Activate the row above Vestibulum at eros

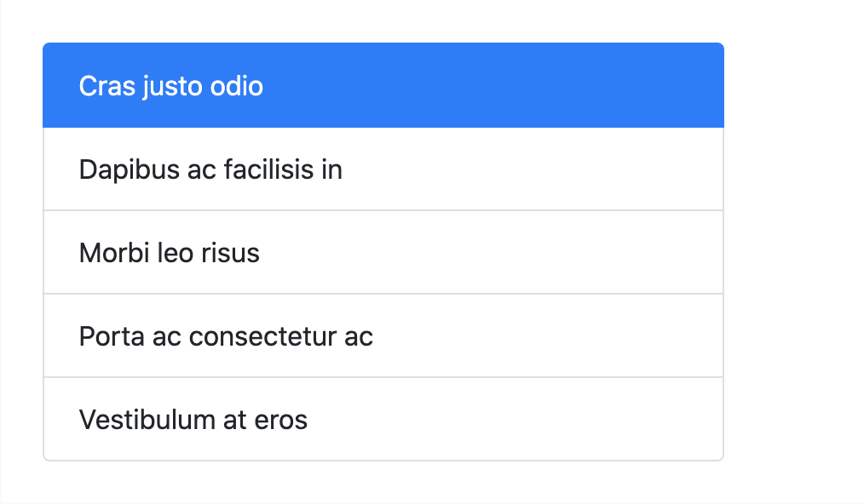pyautogui.click(x=383, y=336)
